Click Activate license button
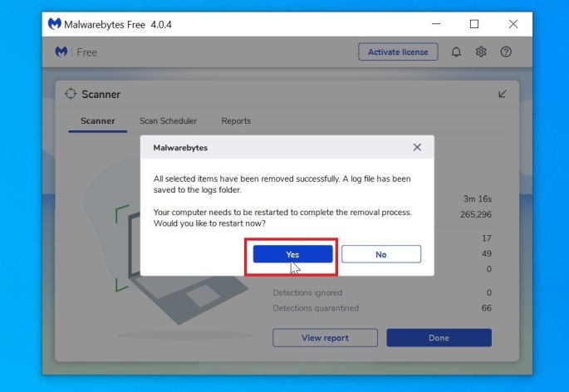Screen dimensions: 569x392 398,51
